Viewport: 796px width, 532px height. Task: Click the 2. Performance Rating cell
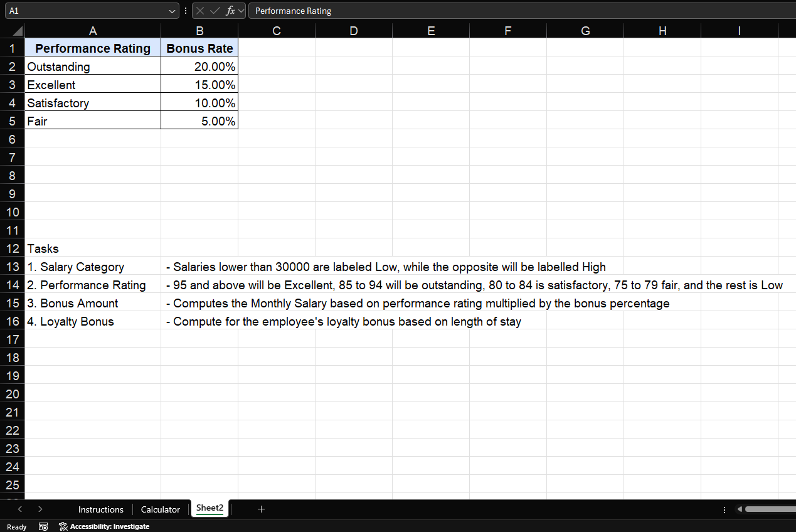pos(93,285)
